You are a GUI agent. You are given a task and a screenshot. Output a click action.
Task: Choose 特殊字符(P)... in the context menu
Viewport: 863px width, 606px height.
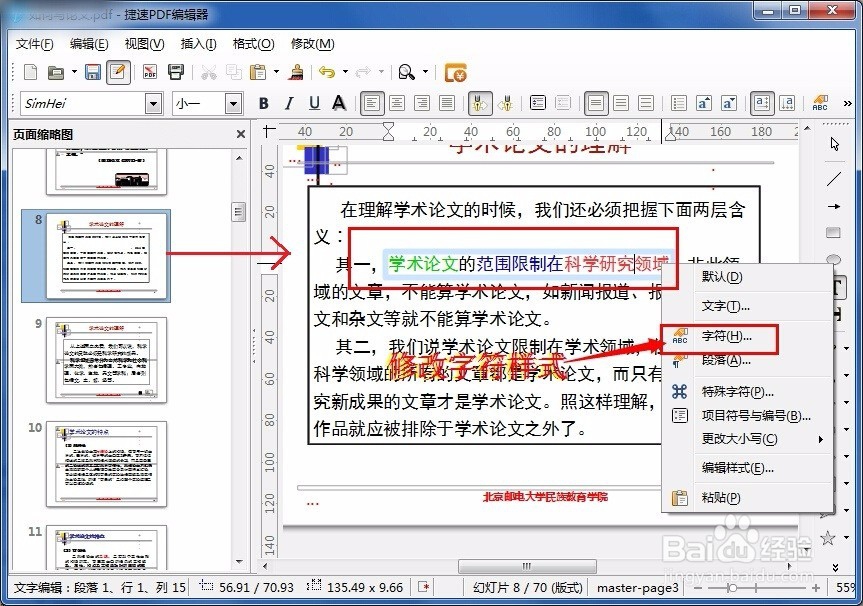point(747,392)
